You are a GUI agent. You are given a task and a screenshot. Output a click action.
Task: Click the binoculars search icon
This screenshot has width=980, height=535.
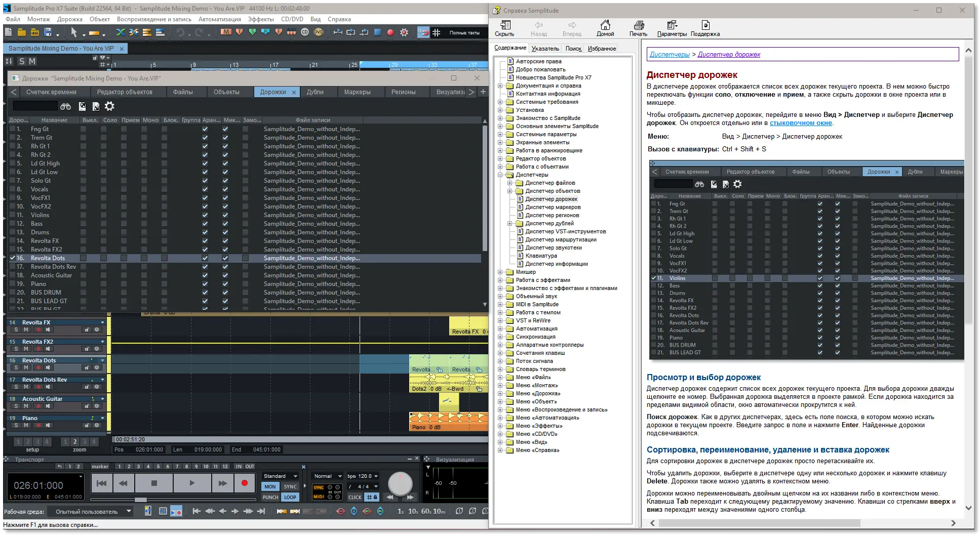coord(66,106)
